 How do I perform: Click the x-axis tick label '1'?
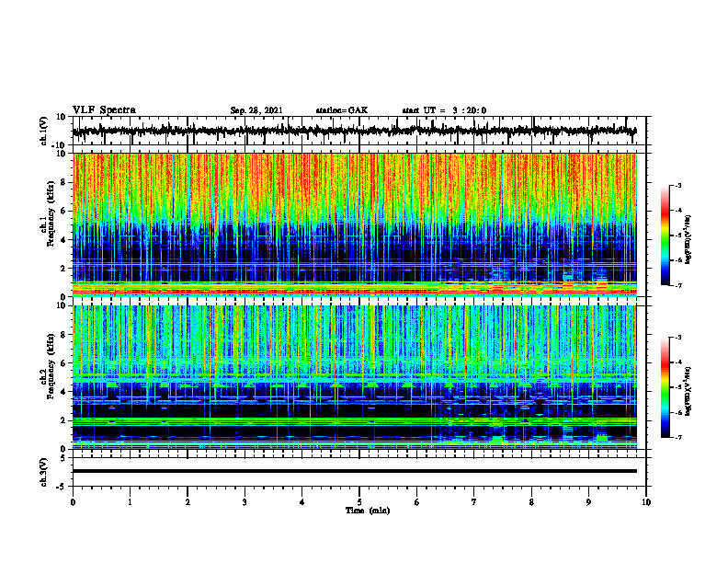(x=130, y=502)
